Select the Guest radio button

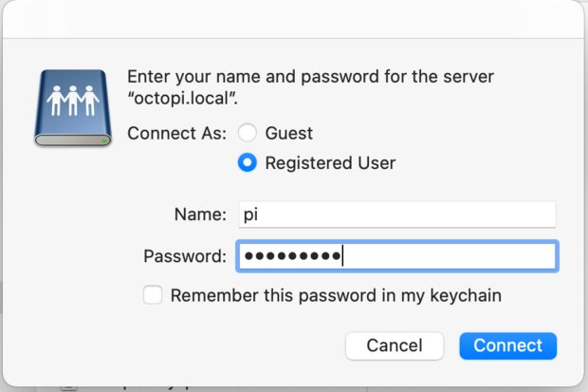(248, 133)
